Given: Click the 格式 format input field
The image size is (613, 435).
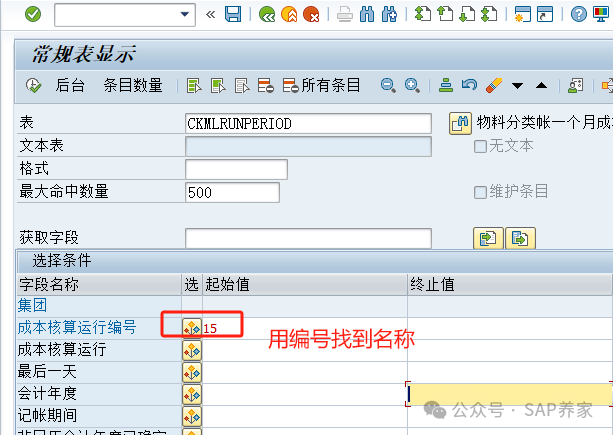Looking at the screenshot, I should [x=237, y=169].
